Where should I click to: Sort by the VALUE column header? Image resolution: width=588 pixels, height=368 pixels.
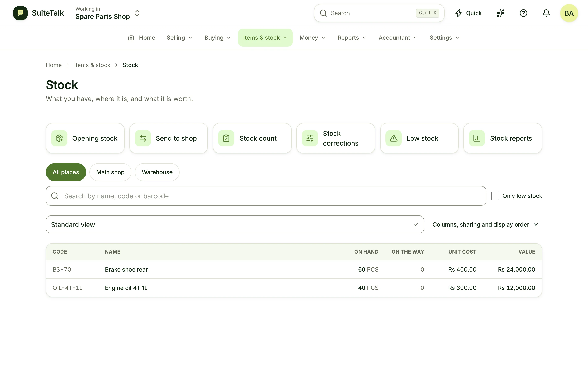coord(527,252)
